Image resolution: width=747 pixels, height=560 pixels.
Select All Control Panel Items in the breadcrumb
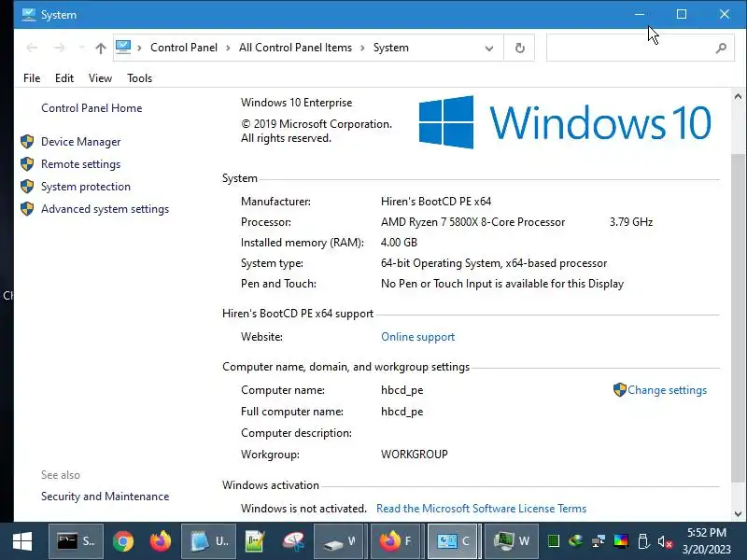tap(295, 48)
